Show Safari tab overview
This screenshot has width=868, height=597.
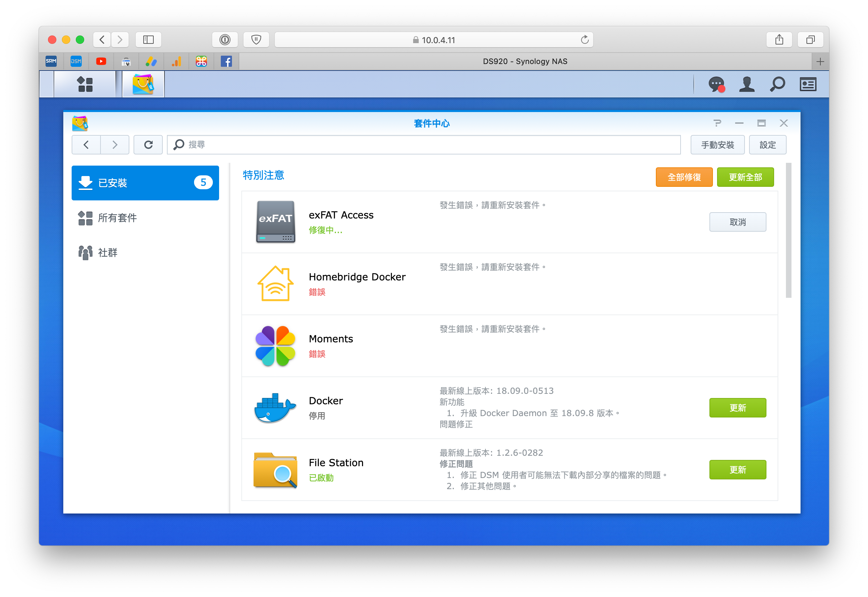[810, 40]
